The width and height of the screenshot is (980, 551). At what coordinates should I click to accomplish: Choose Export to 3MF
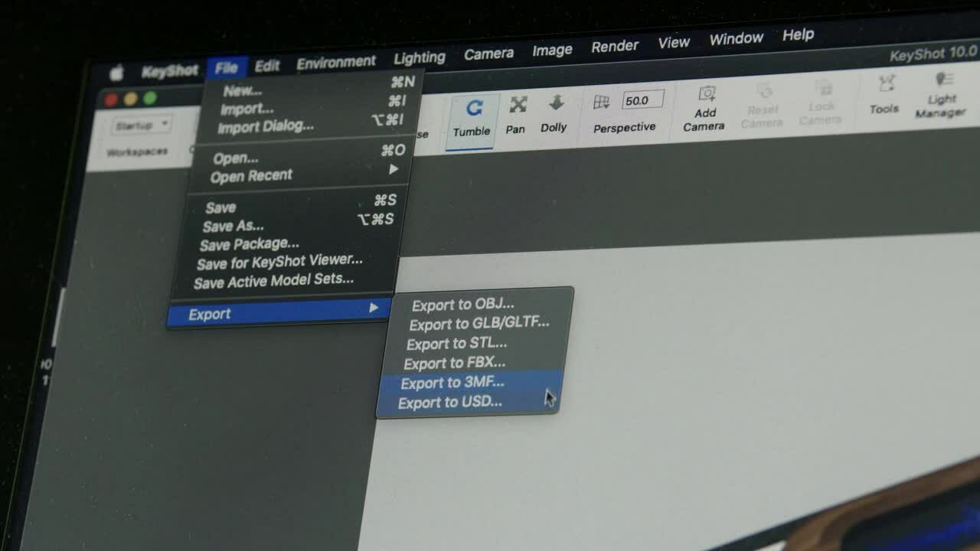(452, 383)
